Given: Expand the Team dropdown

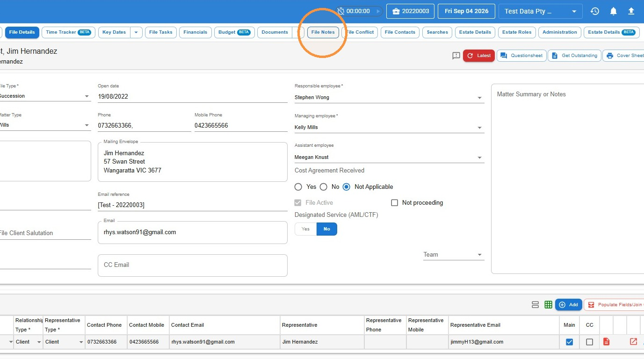Looking at the screenshot, I should point(454,255).
